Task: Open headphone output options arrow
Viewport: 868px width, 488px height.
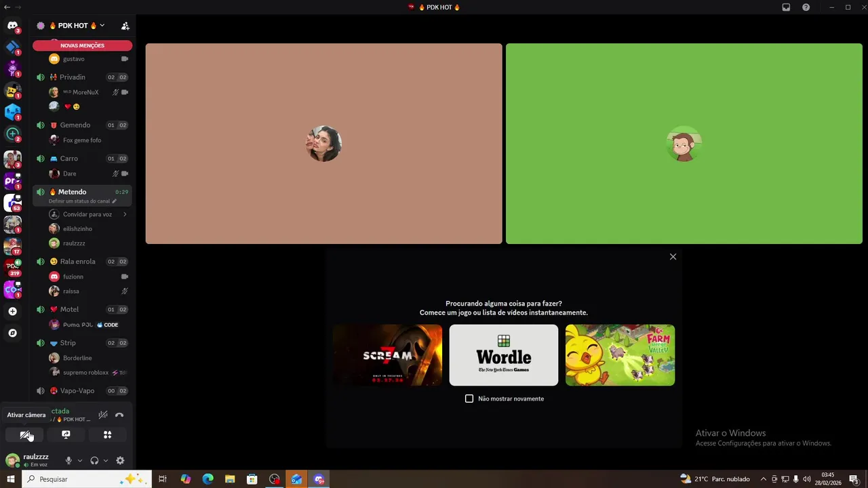Action: (105, 460)
